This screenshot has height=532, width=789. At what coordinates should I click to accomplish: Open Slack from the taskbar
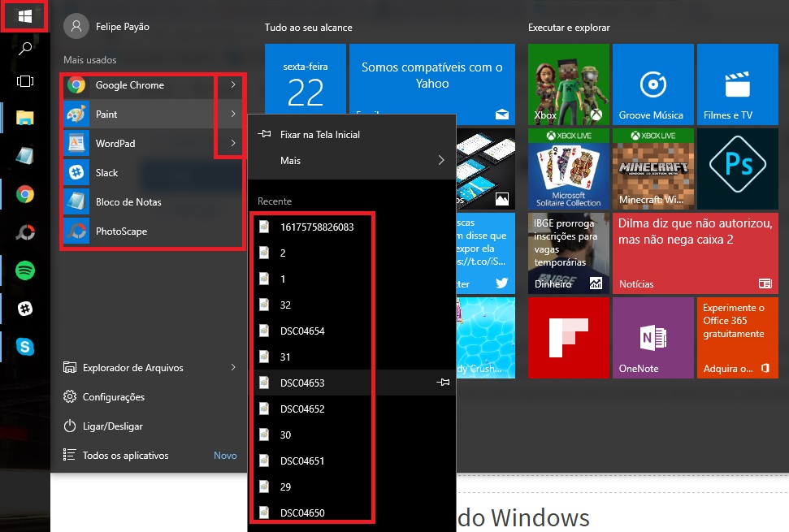pos(24,309)
